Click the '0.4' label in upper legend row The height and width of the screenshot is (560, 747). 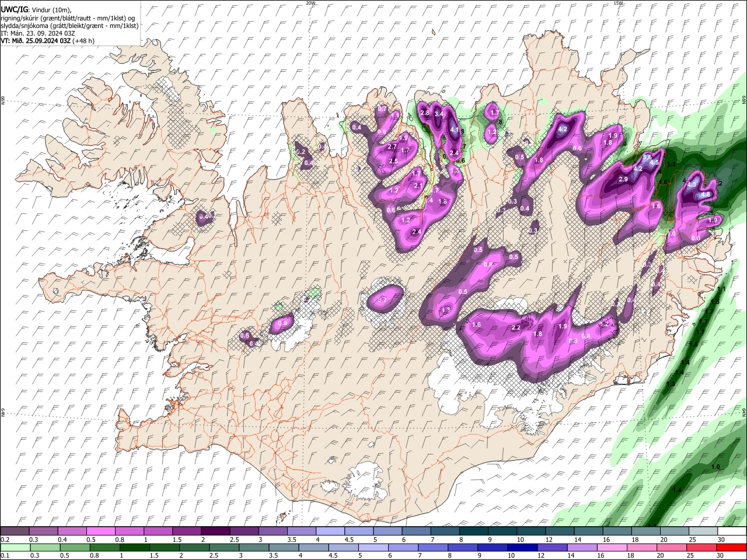tap(62, 540)
